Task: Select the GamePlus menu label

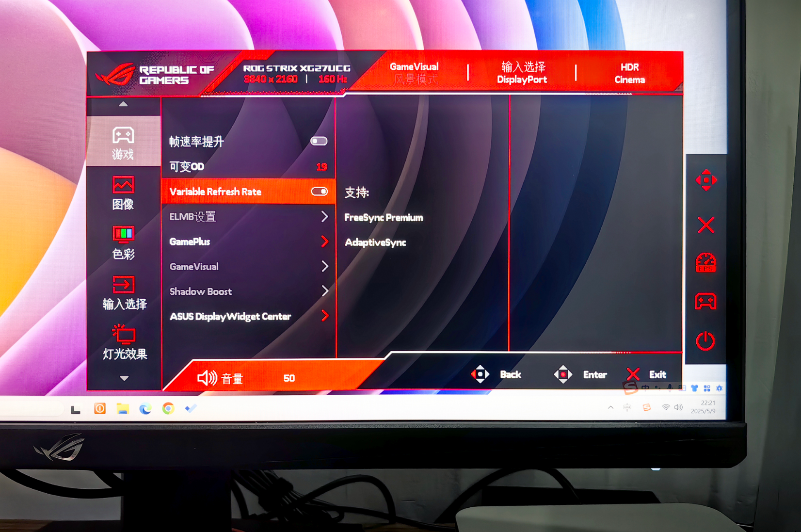Action: coord(190,242)
